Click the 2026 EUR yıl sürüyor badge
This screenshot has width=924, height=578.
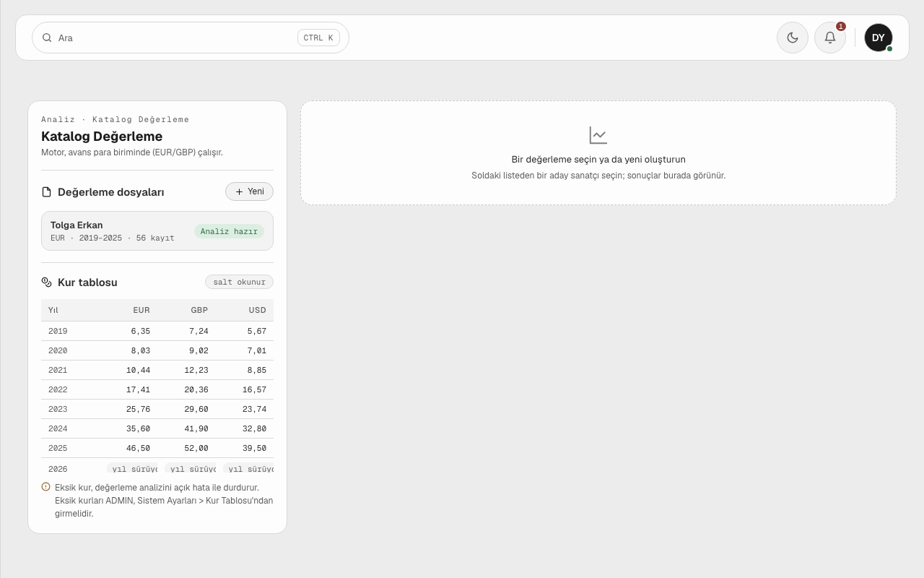tap(132, 468)
